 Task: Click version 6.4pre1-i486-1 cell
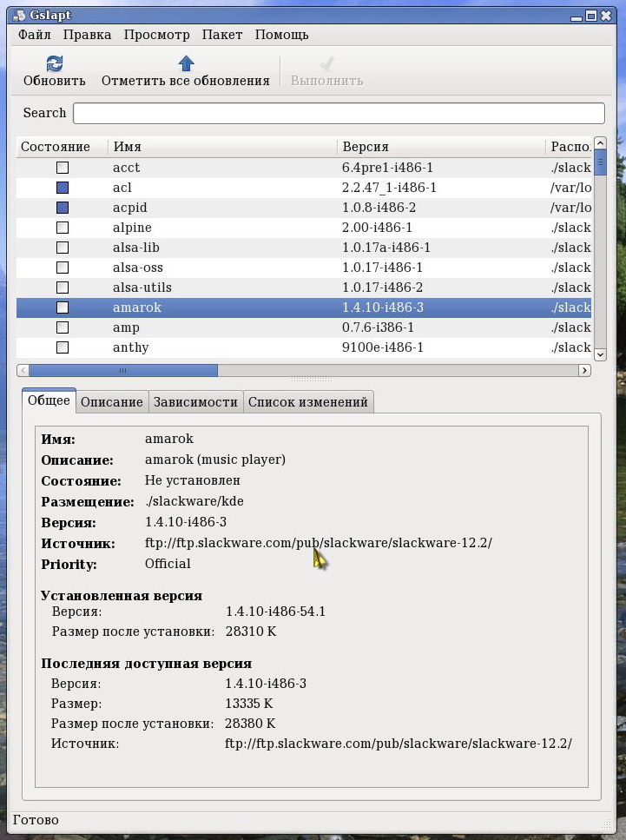[x=387, y=168]
